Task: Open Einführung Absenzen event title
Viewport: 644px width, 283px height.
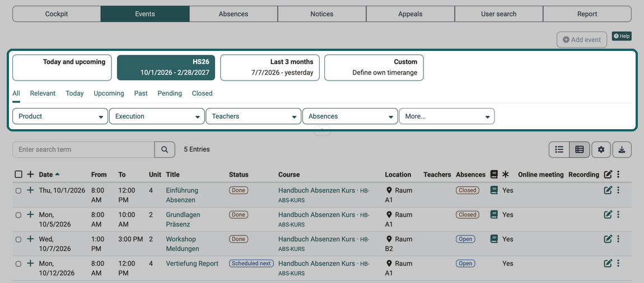Action: point(182,195)
